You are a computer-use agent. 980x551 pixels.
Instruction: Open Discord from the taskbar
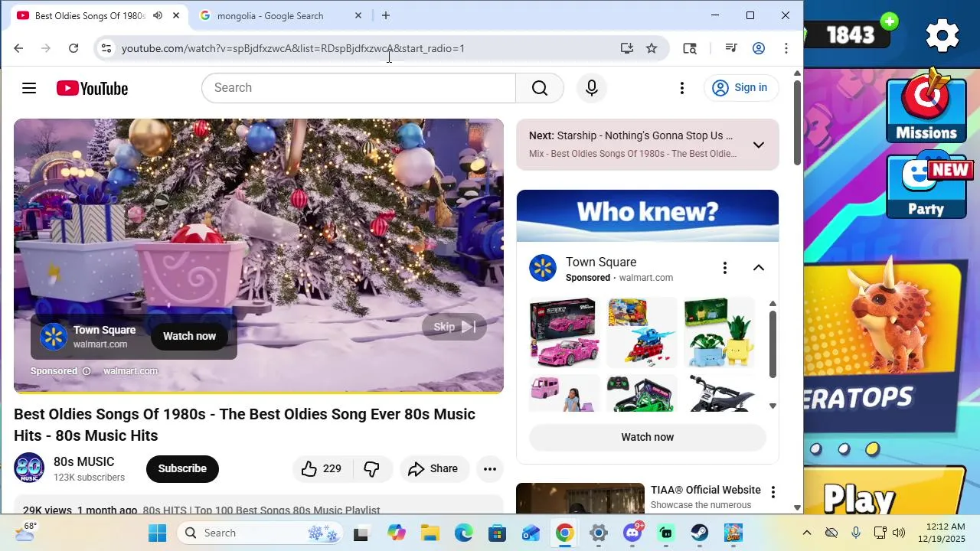(632, 533)
